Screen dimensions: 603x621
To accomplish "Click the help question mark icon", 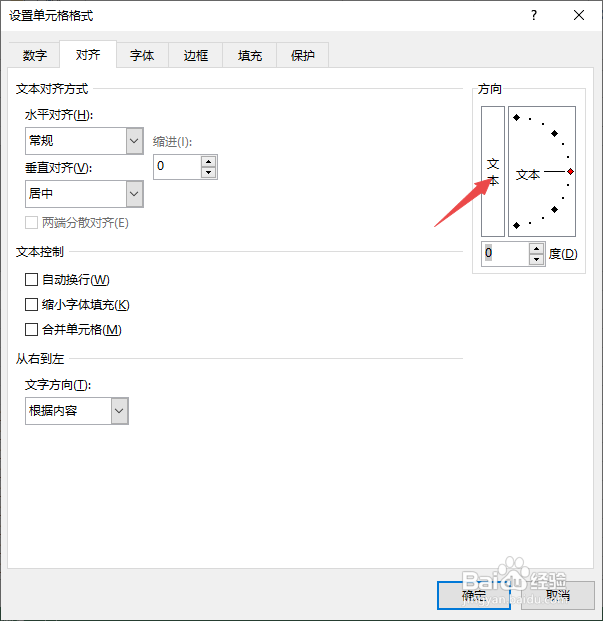I will coord(534,15).
